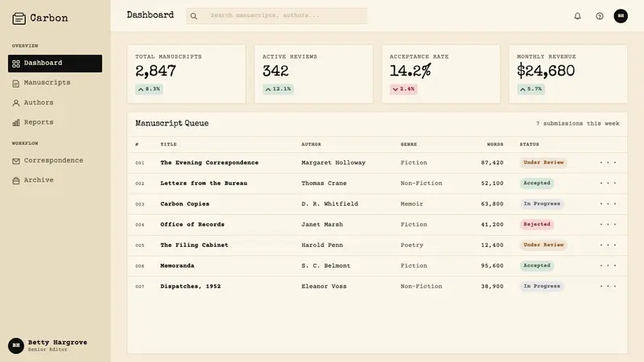This screenshot has width=644, height=362.
Task: Open the Dashboard sidebar item
Action: pos(55,64)
